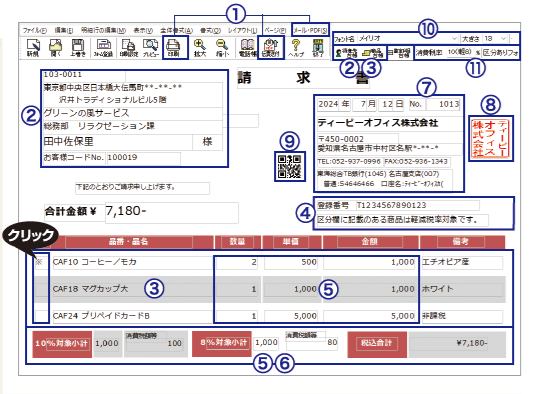
Task: Toggle 区分 cell for マグカップ大 row
Action: pos(41,289)
